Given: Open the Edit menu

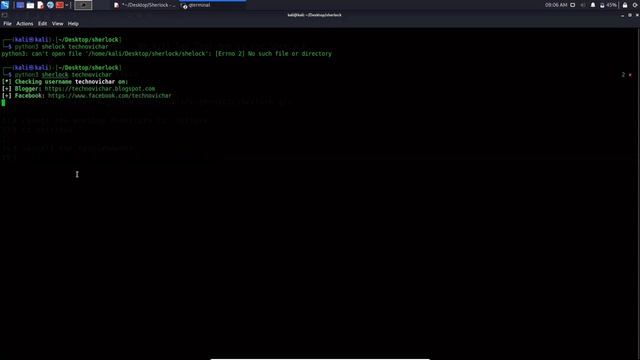Looking at the screenshot, I should (x=42, y=24).
